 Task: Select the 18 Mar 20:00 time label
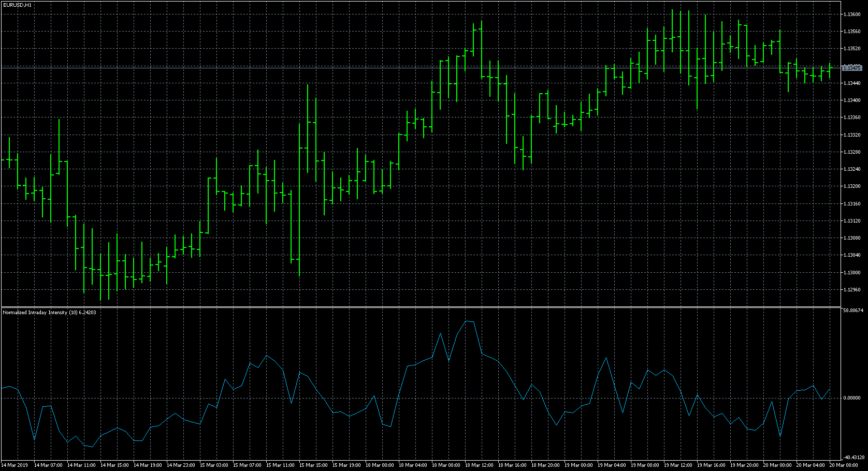point(545,465)
